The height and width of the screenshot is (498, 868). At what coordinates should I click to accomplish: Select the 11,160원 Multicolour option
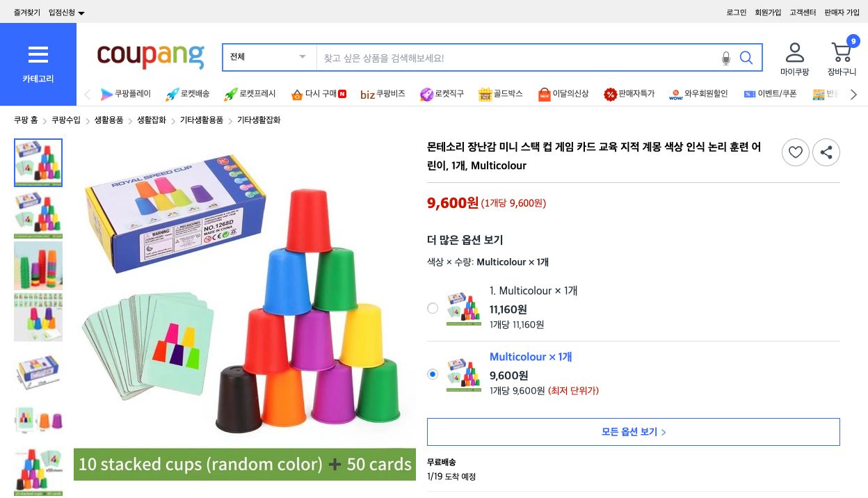(433, 308)
